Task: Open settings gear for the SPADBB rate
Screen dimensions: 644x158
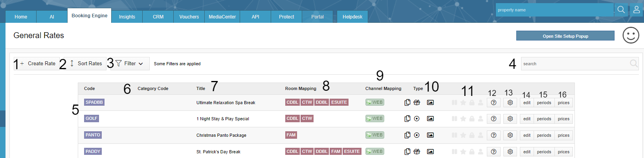Action: pos(510,103)
